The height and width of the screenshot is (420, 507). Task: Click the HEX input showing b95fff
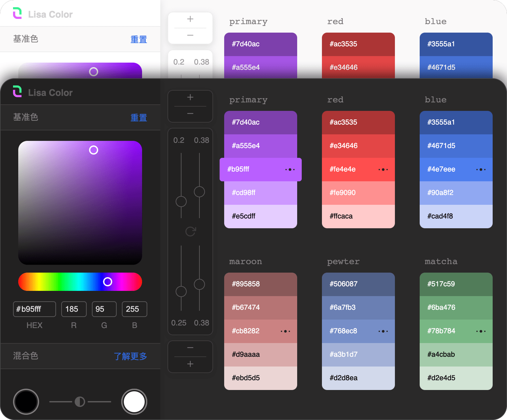pos(35,309)
